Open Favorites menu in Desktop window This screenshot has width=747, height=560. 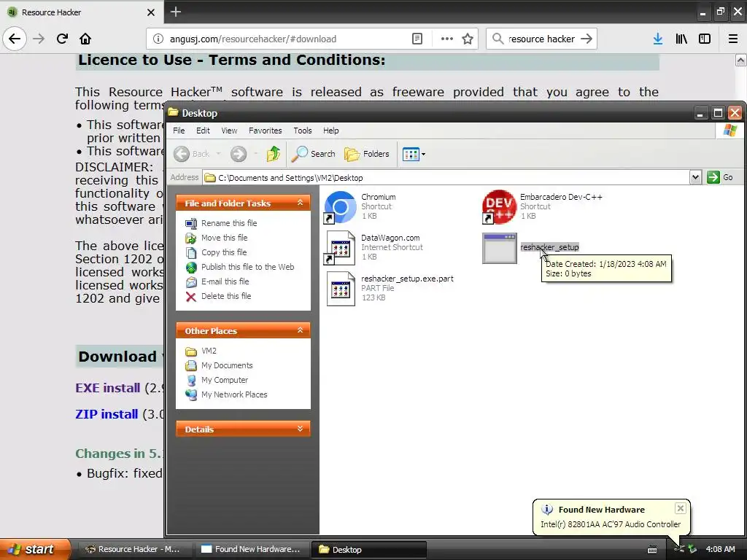pyautogui.click(x=266, y=131)
